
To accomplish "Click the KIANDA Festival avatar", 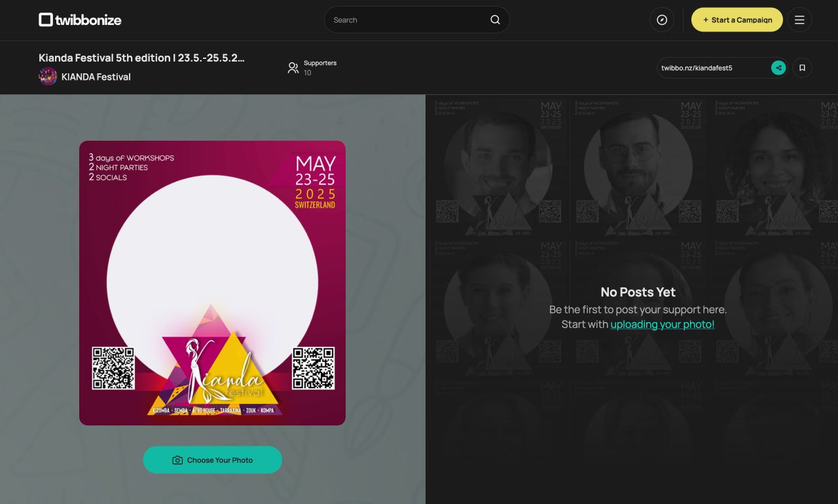I will pos(48,77).
